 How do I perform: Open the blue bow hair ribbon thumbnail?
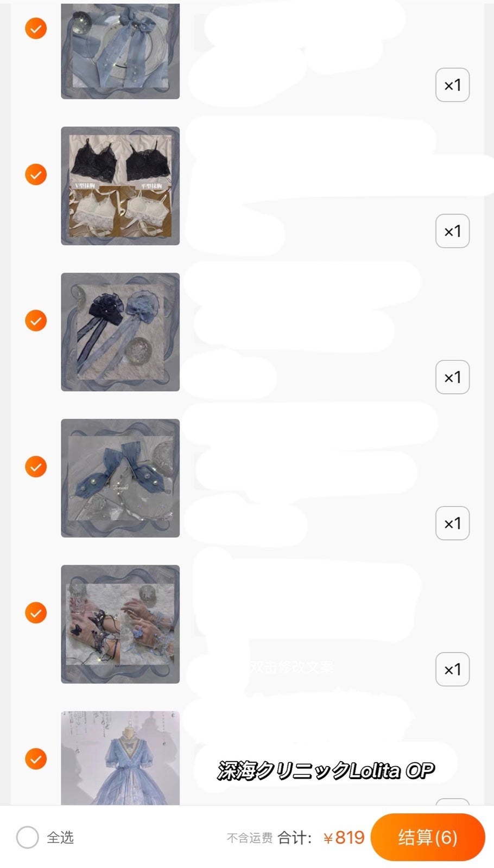point(120,51)
